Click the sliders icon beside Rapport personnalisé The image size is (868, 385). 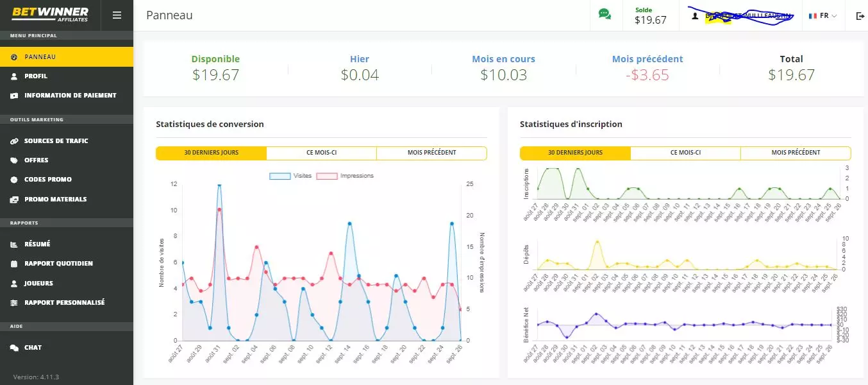[14, 303]
